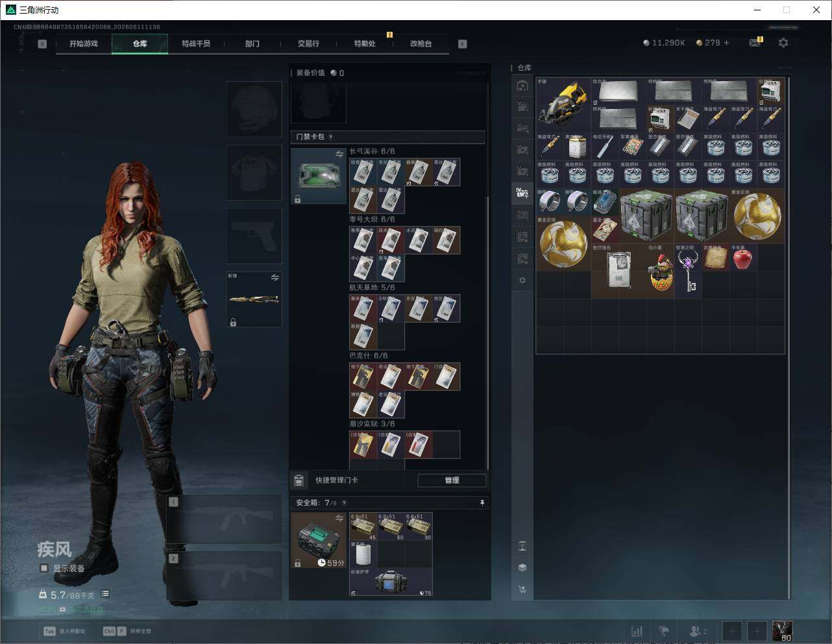The height and width of the screenshot is (644, 832).
Task: Click the 世界 chat channel label
Action: pos(47,610)
